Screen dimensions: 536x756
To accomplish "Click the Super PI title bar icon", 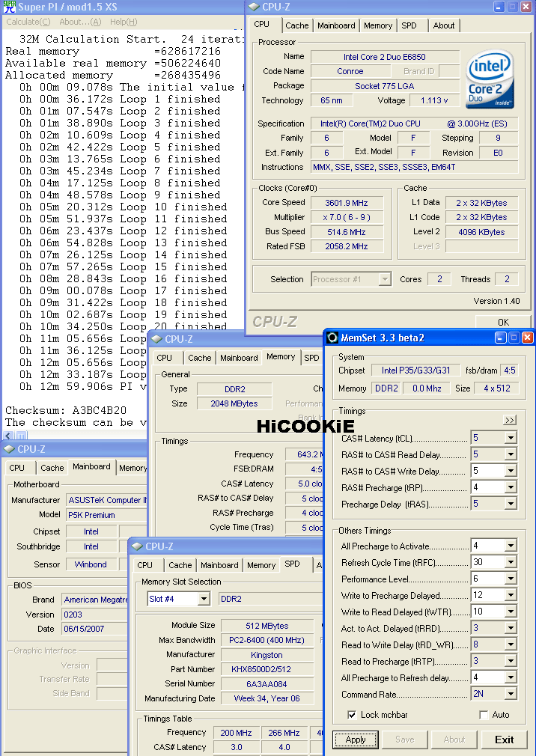I will click(x=10, y=7).
